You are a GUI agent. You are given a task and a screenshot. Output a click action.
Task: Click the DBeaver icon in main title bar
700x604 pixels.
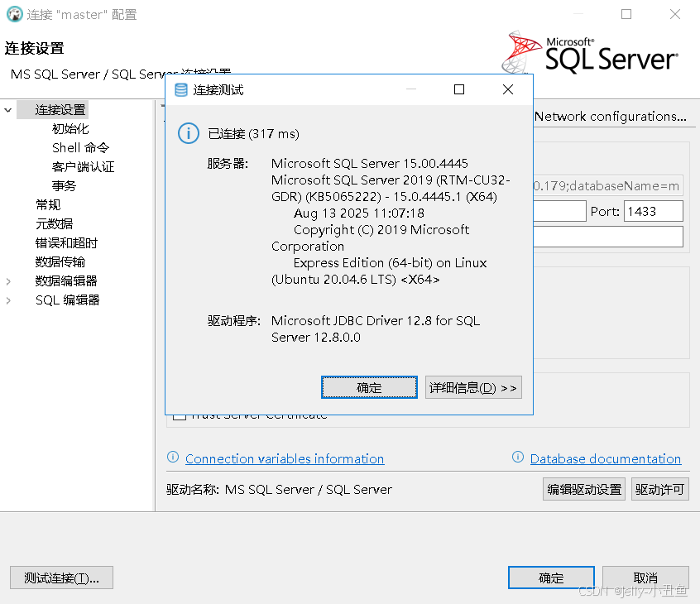click(x=15, y=14)
